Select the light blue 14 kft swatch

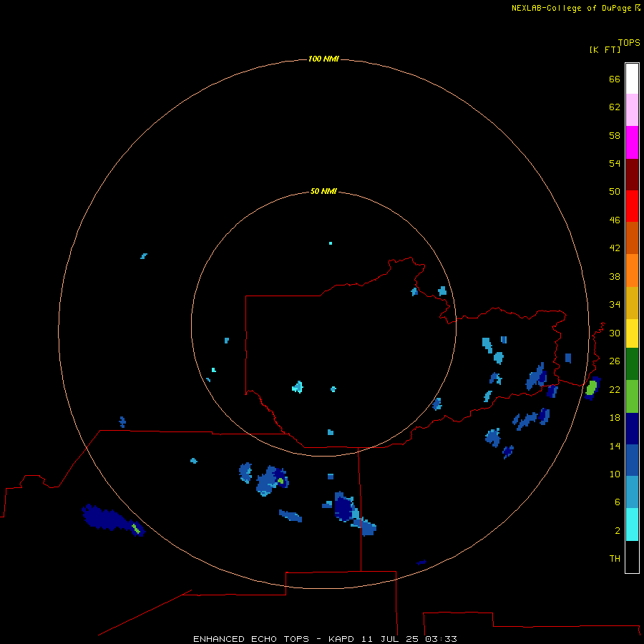[632, 492]
